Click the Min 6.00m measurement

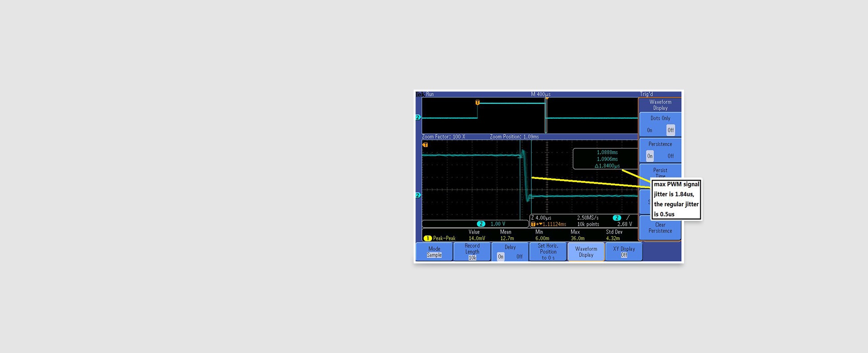542,235
